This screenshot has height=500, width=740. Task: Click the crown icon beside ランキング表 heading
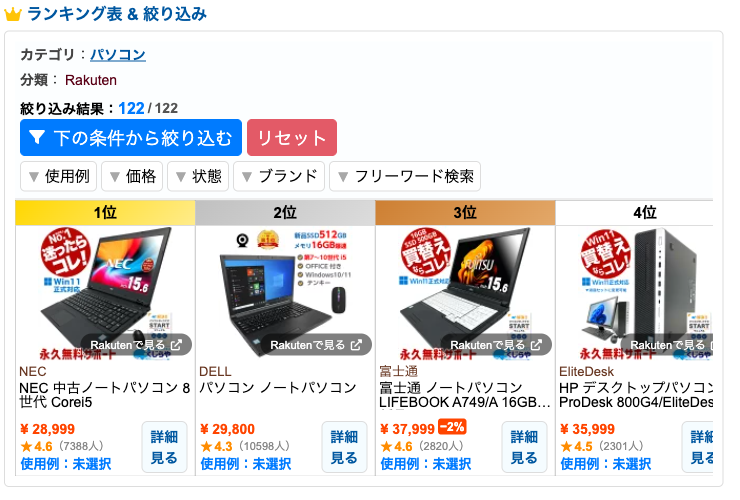pyautogui.click(x=13, y=14)
